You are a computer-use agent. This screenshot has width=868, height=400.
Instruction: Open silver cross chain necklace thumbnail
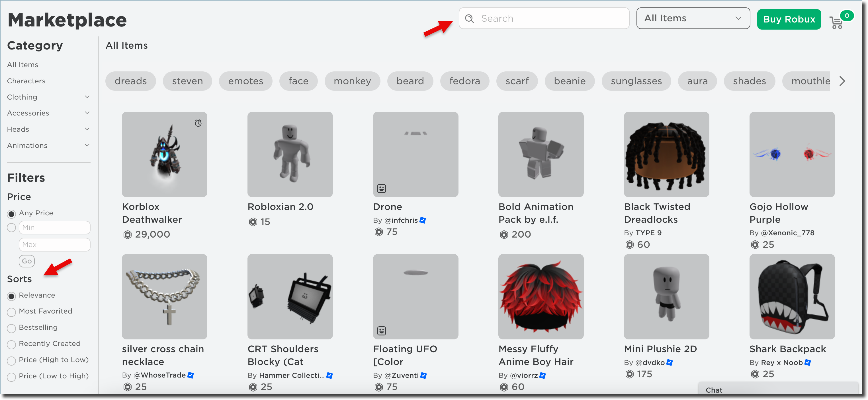coord(164,297)
